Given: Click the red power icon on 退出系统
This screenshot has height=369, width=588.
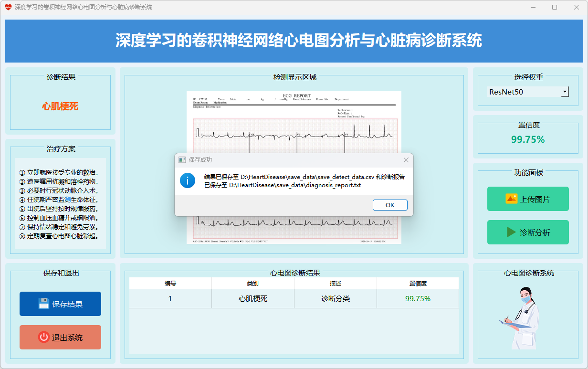Looking at the screenshot, I should coord(44,337).
